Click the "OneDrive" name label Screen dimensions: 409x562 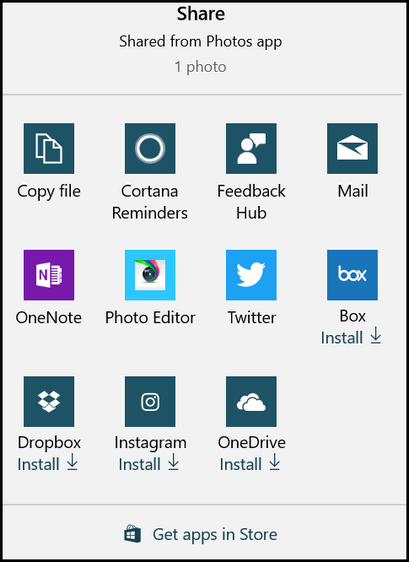[252, 443]
